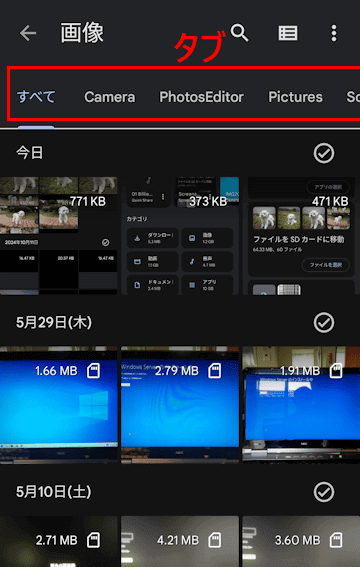Click the SD card icon beside 2.71 MB
Image resolution: width=360 pixels, height=567 pixels.
coord(94,540)
